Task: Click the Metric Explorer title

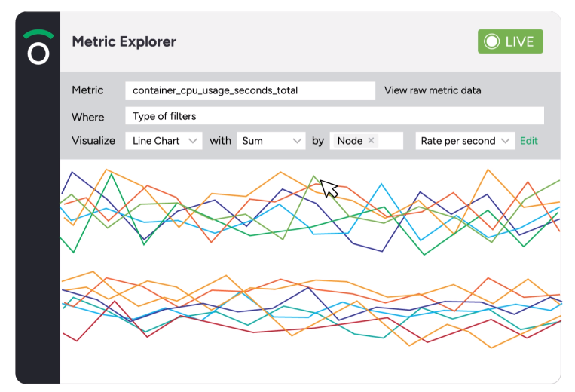Action: [x=124, y=41]
